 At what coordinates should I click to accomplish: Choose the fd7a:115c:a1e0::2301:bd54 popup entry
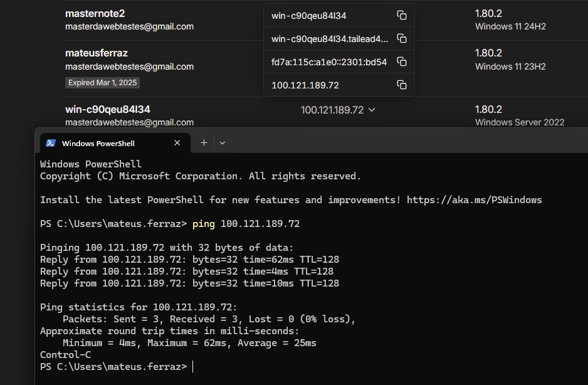(x=329, y=62)
